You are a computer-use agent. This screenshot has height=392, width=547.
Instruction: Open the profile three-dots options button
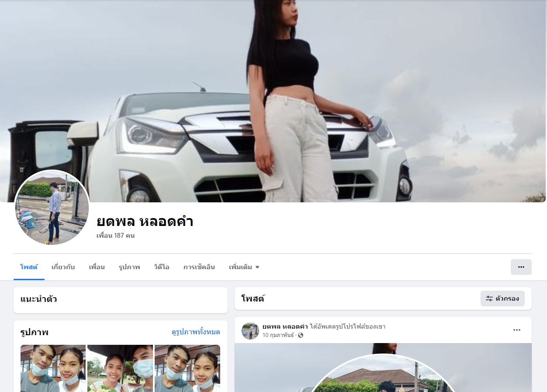521,267
